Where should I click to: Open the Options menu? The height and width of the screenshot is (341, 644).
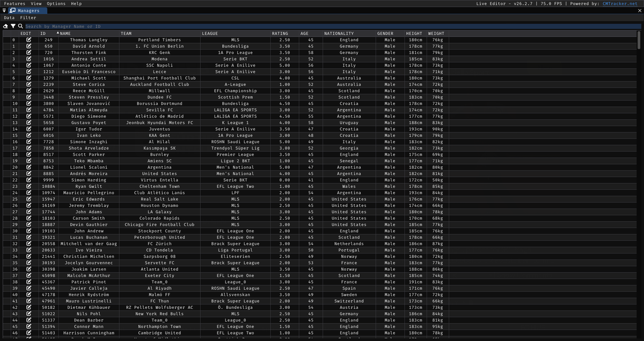[55, 3]
